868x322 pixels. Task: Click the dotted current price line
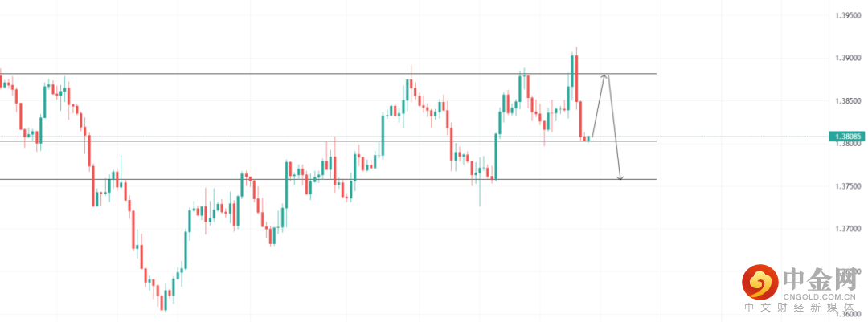(x=723, y=137)
